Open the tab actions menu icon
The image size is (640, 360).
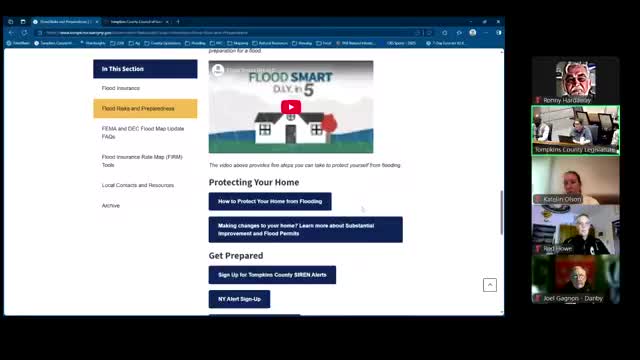point(23,22)
